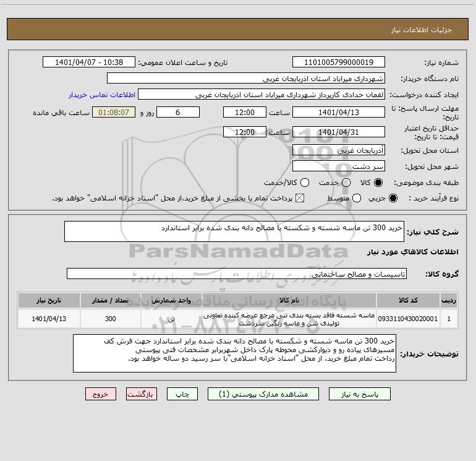The width and height of the screenshot is (476, 461).
Task: Click the پاسخ به نیاز button
Action: pos(359,394)
